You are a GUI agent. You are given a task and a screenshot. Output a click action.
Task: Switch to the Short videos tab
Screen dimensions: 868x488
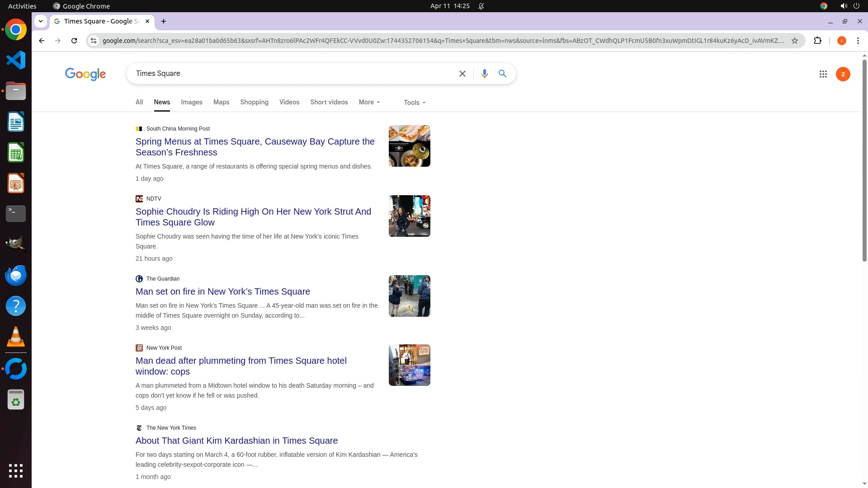pyautogui.click(x=329, y=103)
